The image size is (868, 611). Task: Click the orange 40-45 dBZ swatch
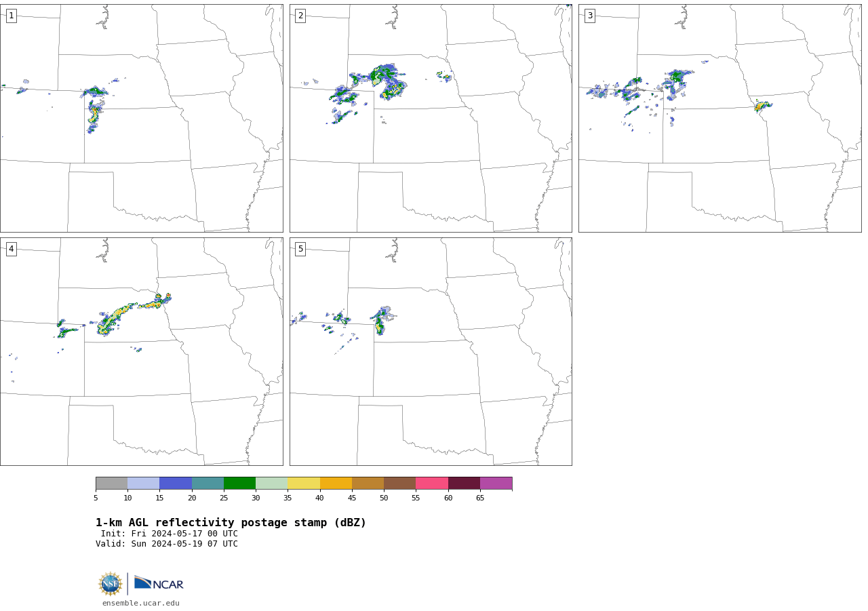336,484
